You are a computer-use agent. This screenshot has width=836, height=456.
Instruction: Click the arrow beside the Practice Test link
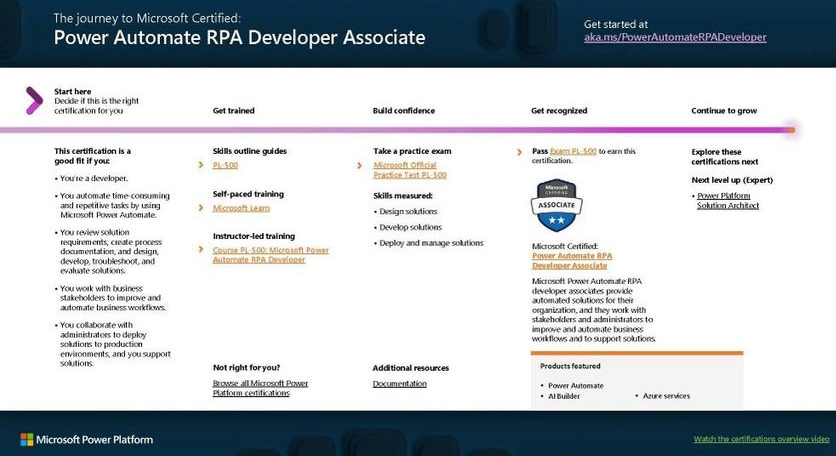[x=360, y=165]
